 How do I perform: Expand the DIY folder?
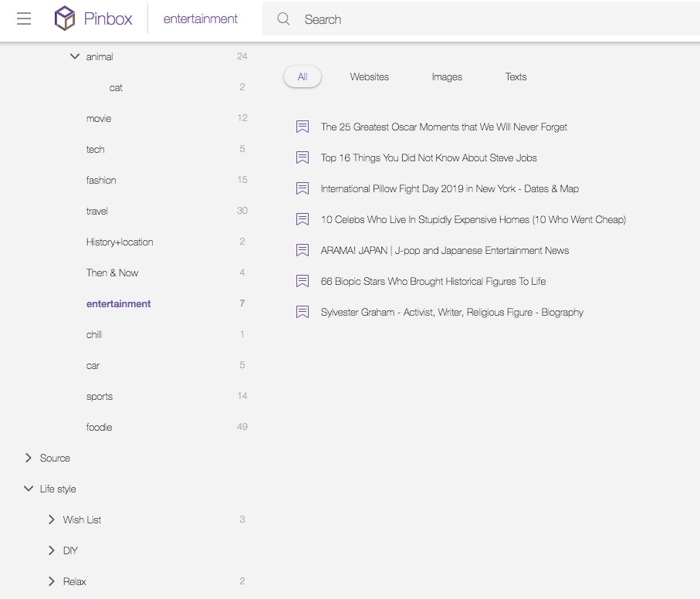[x=52, y=550]
